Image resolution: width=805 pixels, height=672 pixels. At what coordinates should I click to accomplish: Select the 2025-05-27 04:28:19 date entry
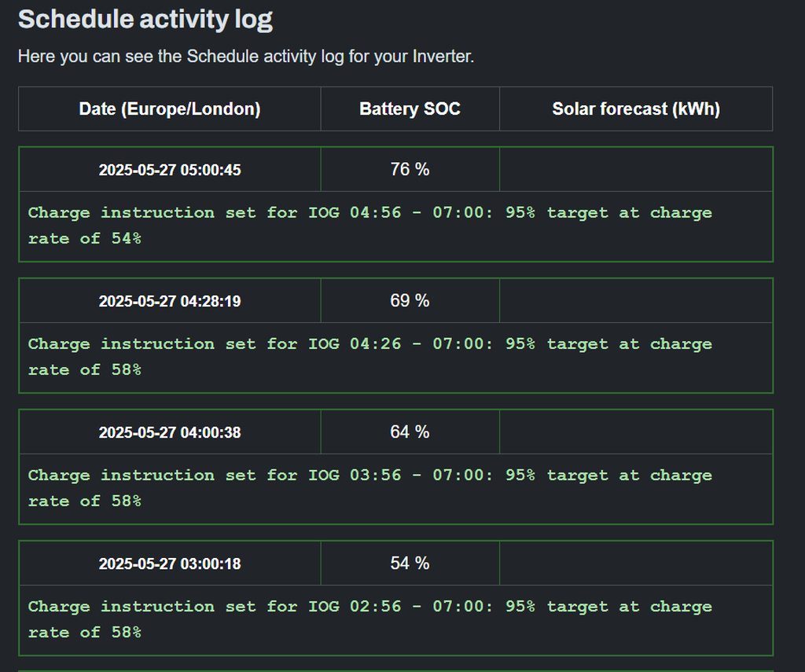(170, 301)
